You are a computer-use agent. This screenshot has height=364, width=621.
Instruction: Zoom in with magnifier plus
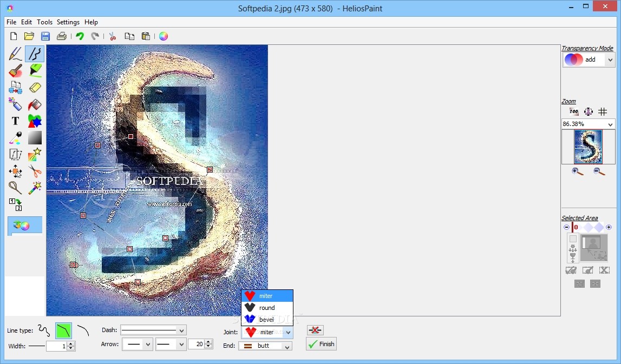(578, 171)
